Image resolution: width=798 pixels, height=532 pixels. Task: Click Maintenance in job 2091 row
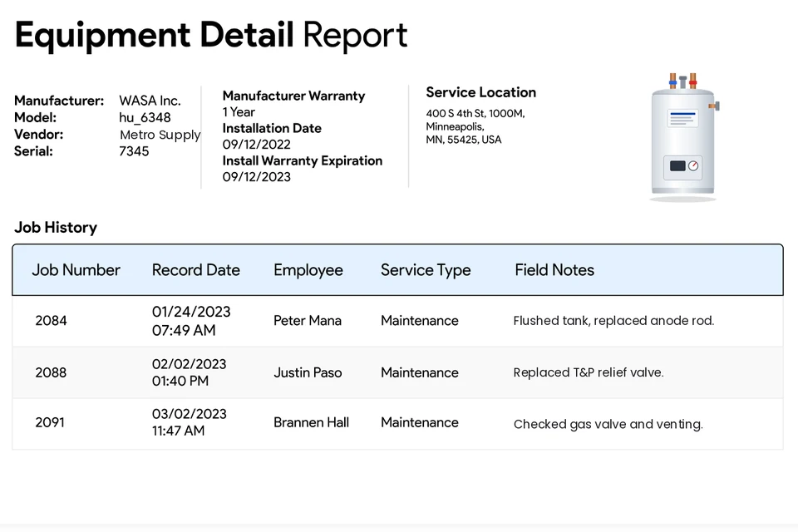(420, 422)
